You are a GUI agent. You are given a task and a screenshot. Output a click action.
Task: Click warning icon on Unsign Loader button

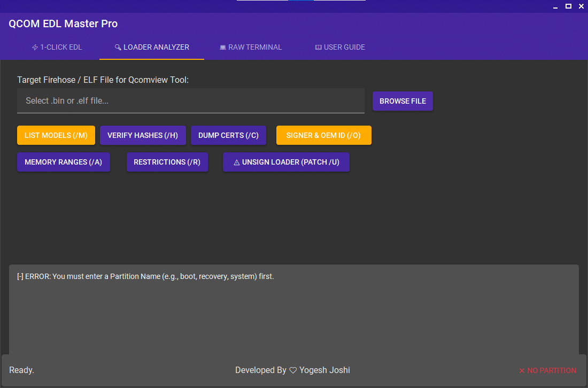(237, 162)
